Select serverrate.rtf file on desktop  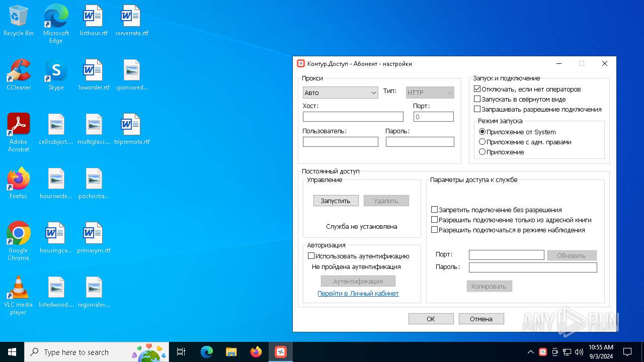coord(131,21)
